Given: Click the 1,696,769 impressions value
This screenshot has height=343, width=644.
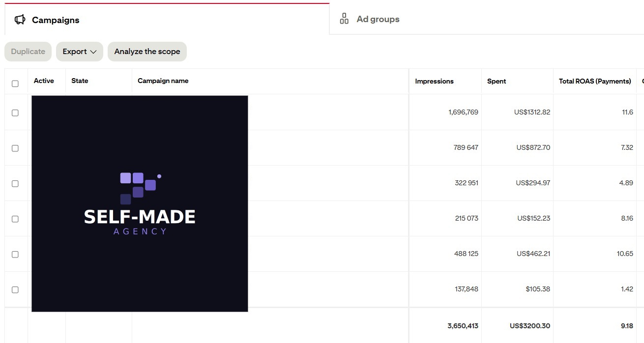Looking at the screenshot, I should [463, 112].
